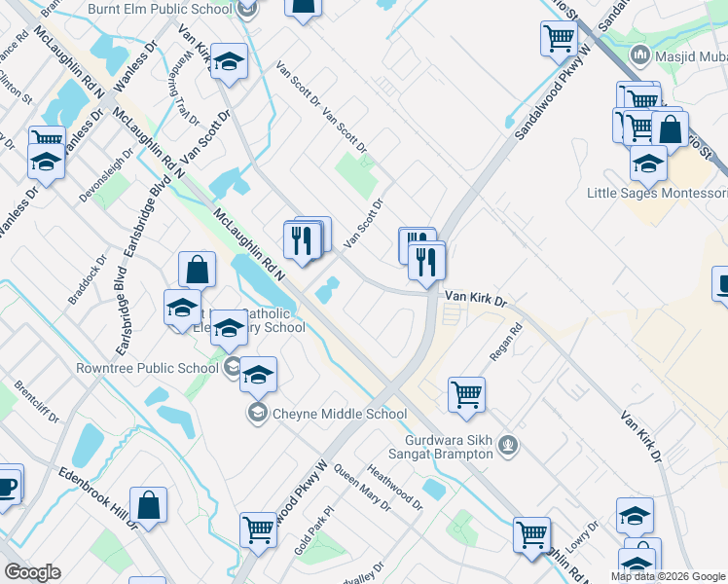Click the shopping cart marker near Regan Rd

pyautogui.click(x=466, y=397)
